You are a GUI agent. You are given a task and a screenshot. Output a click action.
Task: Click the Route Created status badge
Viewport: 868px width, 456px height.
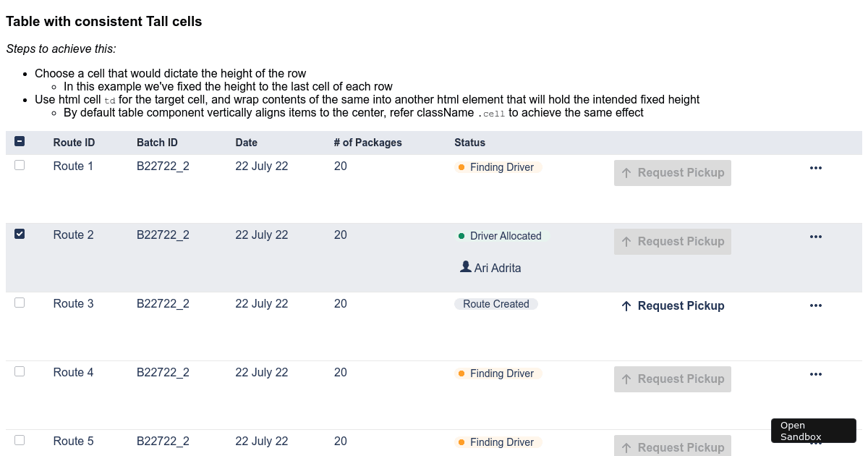tap(496, 304)
